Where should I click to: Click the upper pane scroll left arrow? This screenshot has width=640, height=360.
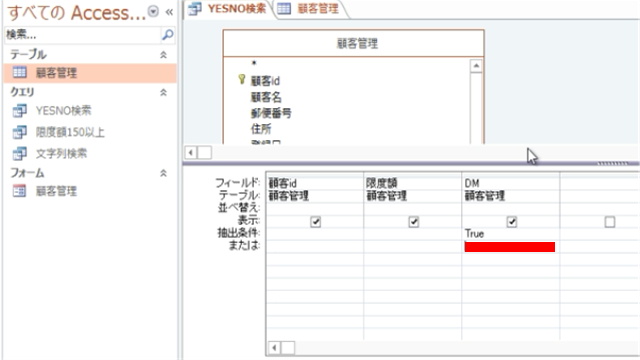point(191,153)
